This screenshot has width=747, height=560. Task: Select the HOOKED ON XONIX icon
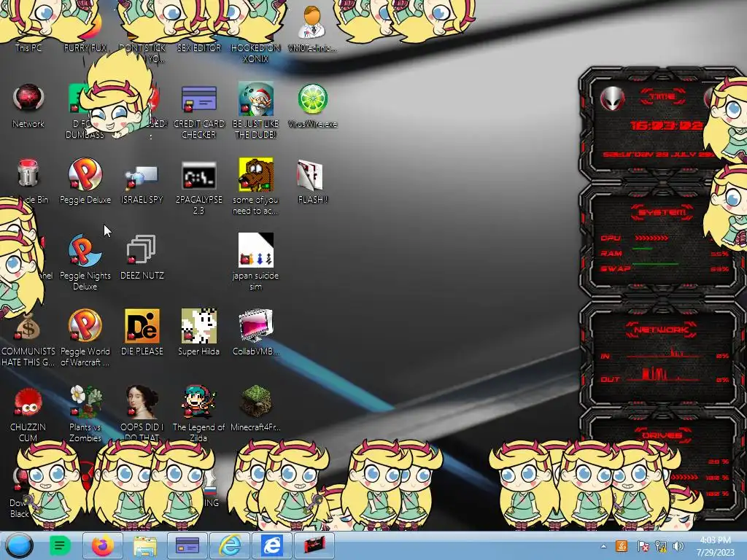[x=255, y=52]
